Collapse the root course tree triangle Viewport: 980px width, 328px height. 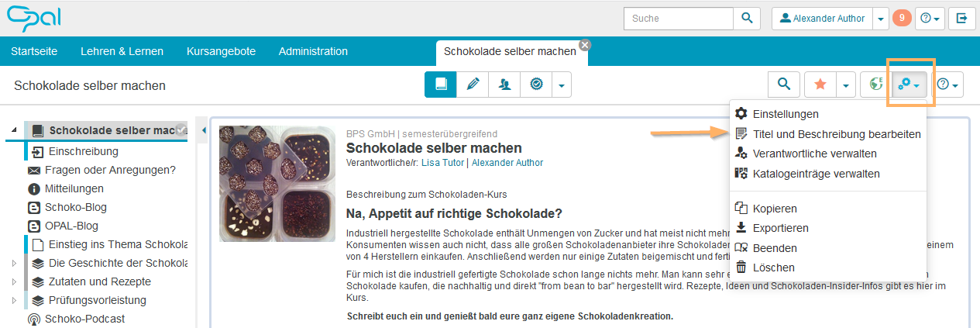tap(14, 130)
